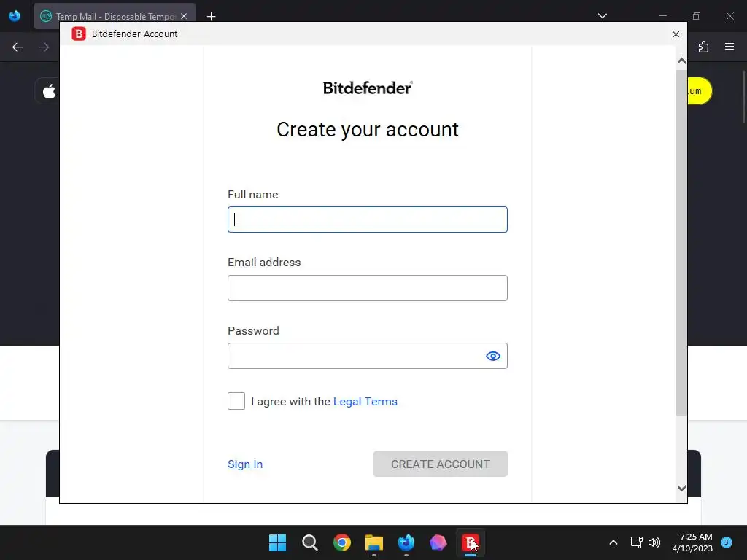The height and width of the screenshot is (560, 747).
Task: Click the Password input field
Action: (x=368, y=356)
